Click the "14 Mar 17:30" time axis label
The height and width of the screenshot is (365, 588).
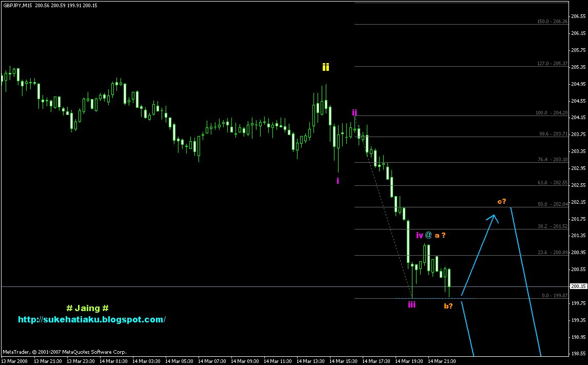click(376, 361)
